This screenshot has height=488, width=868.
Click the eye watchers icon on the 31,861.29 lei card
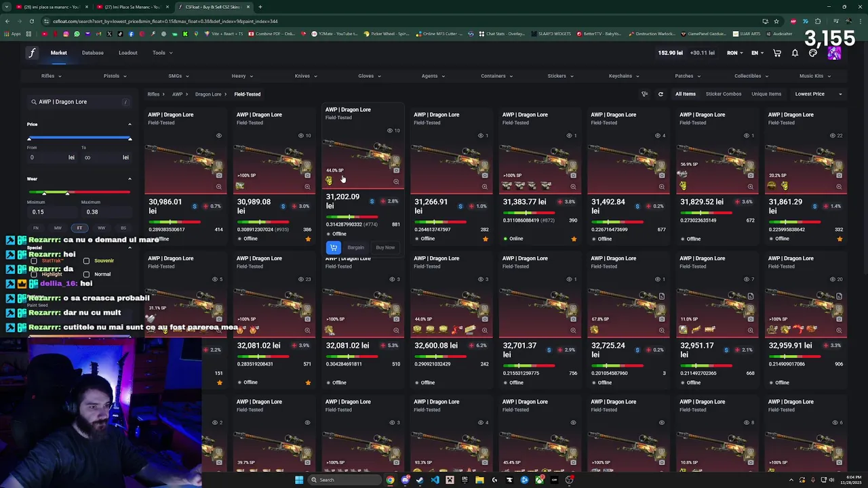(x=832, y=136)
